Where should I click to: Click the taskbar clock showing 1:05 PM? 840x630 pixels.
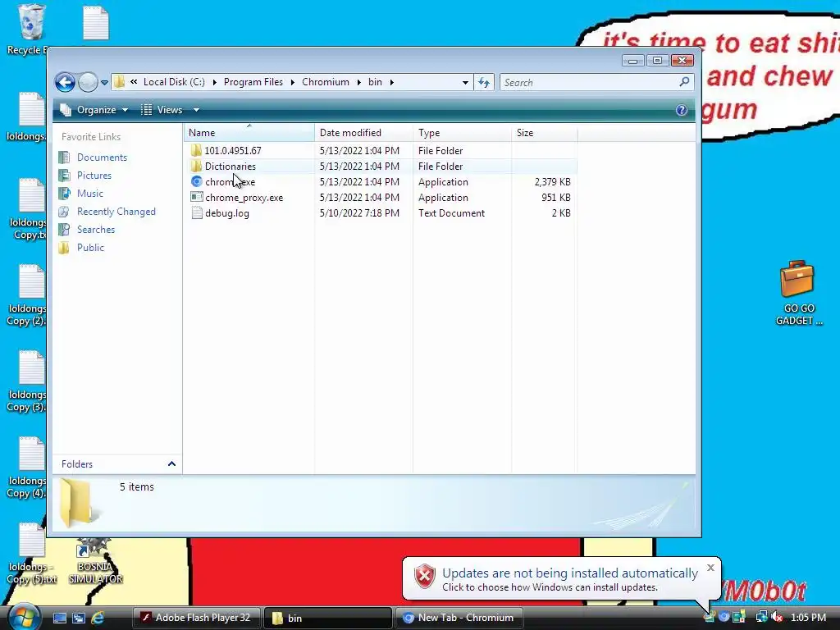pyautogui.click(x=808, y=618)
